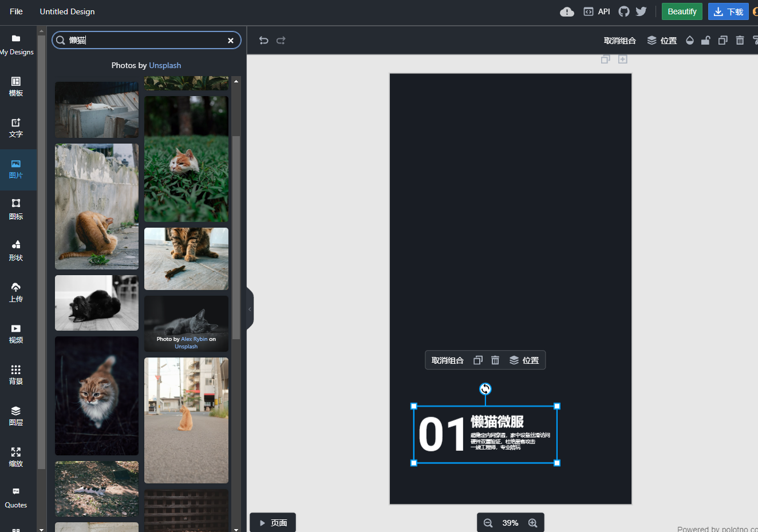This screenshot has width=758, height=532.
Task: Click 取消组合 in the top toolbar
Action: tap(620, 41)
